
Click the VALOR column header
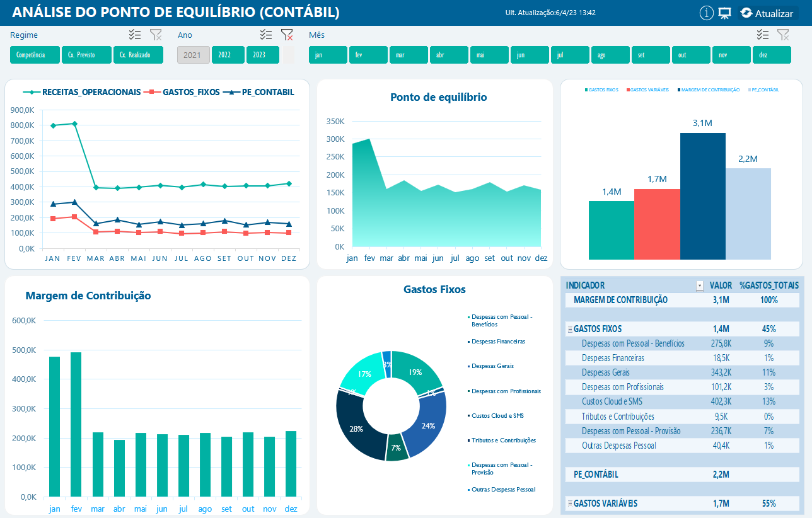721,285
